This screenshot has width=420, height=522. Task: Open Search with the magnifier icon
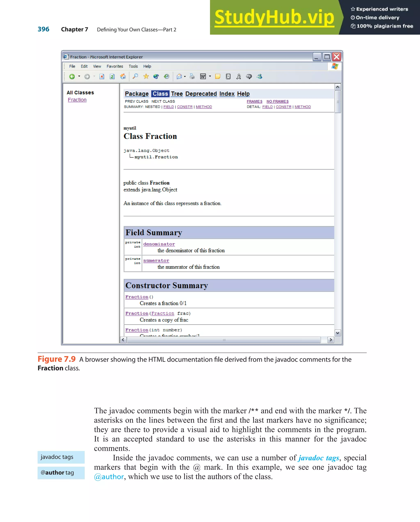[x=135, y=77]
